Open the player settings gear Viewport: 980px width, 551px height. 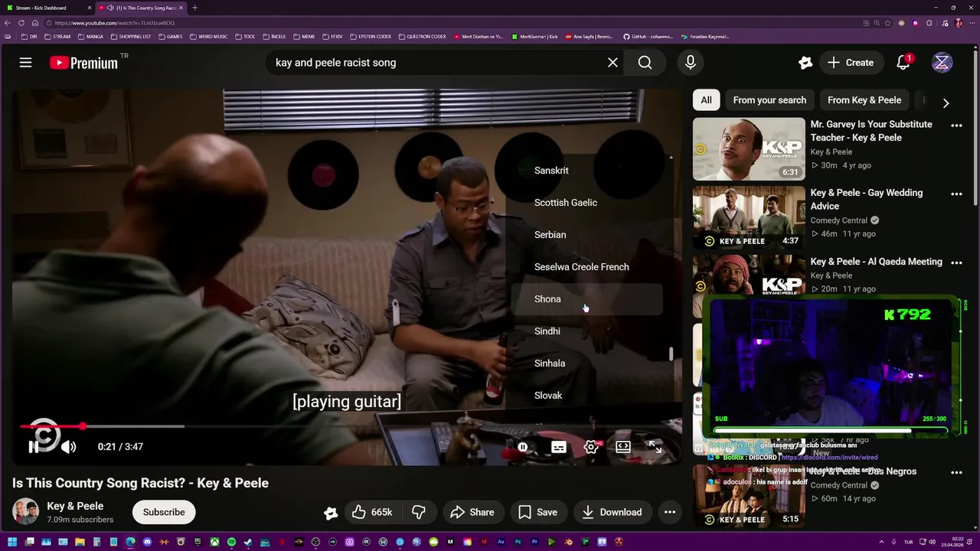591,447
